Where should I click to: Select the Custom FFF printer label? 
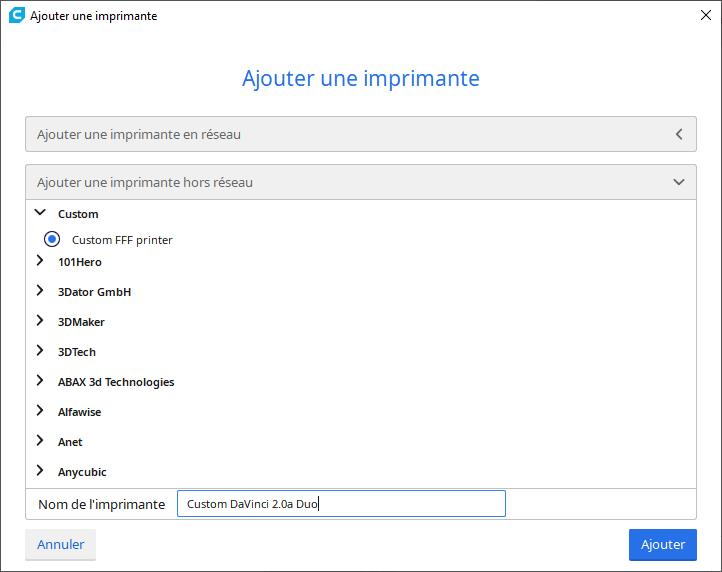point(122,240)
